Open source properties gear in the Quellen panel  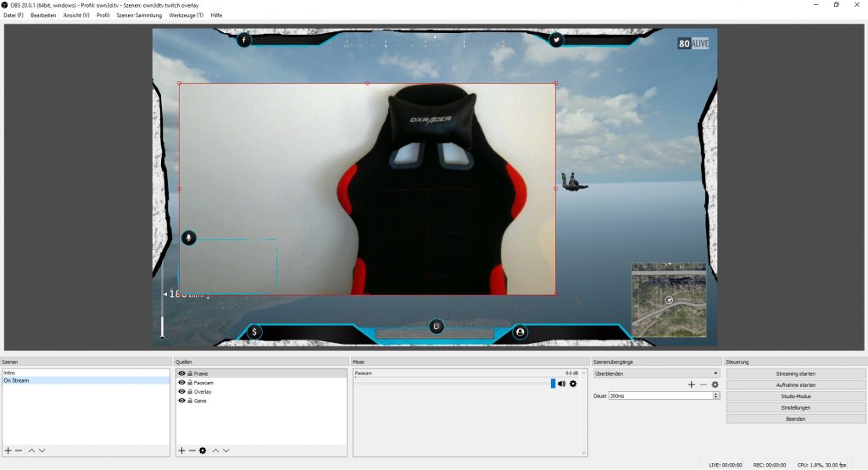pyautogui.click(x=203, y=451)
